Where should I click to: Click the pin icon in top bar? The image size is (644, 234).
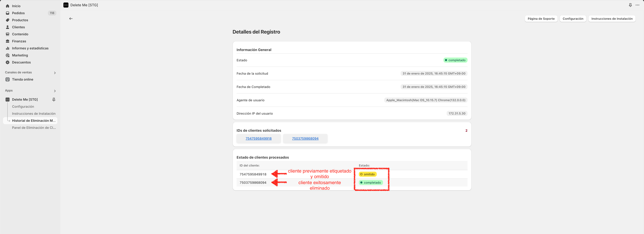coord(630,5)
